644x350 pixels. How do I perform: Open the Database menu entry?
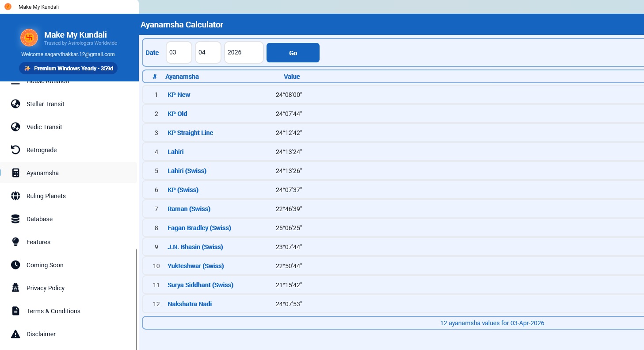pyautogui.click(x=69, y=219)
